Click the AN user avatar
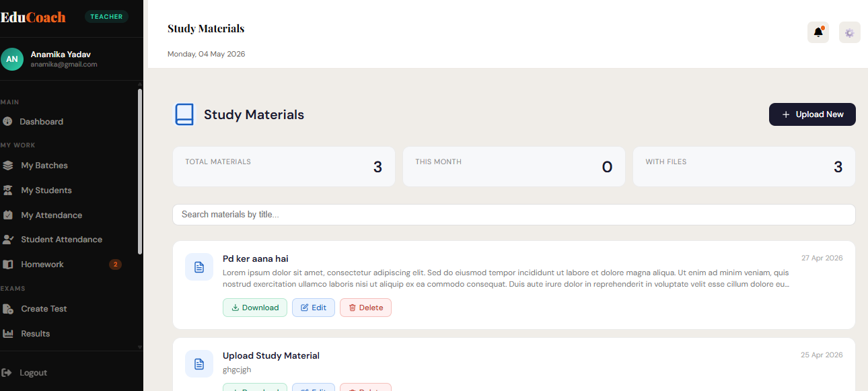The width and height of the screenshot is (868, 391). tap(12, 59)
